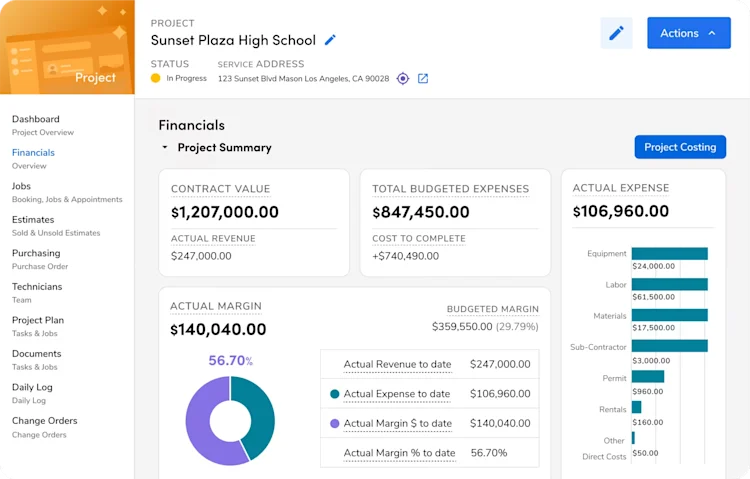
Task: Click the teal segment of donut chart
Action: coord(261,416)
